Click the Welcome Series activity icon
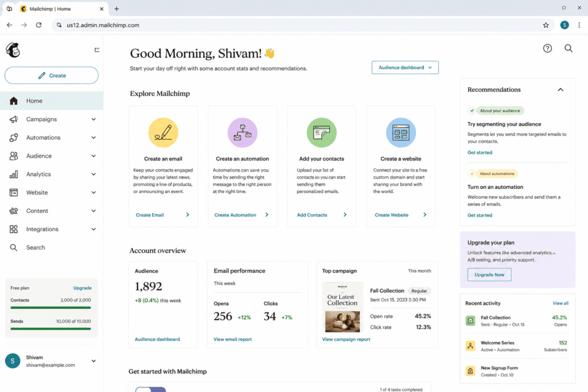 pos(470,346)
